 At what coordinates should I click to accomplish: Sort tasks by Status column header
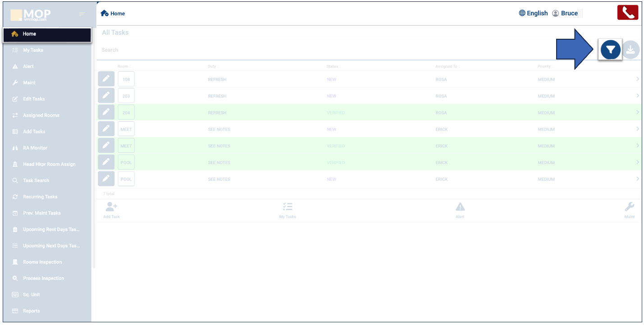coord(333,66)
